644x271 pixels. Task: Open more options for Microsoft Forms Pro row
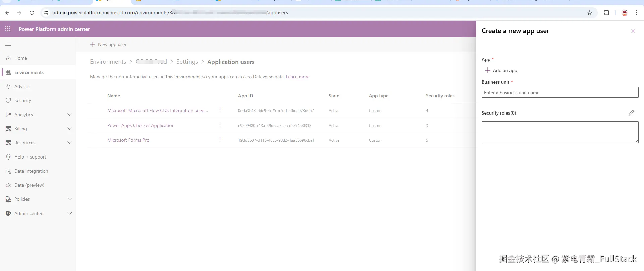click(220, 139)
